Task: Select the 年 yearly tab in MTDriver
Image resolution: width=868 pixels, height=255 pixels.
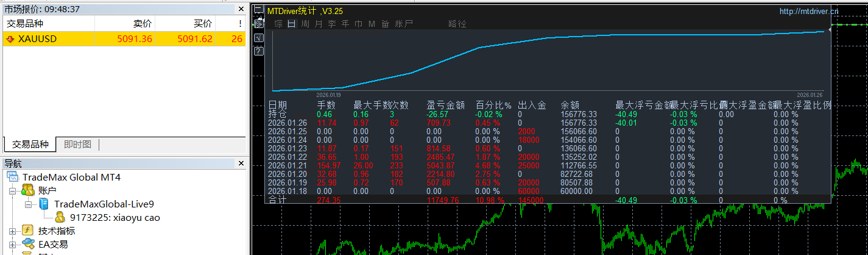Action: (x=345, y=24)
